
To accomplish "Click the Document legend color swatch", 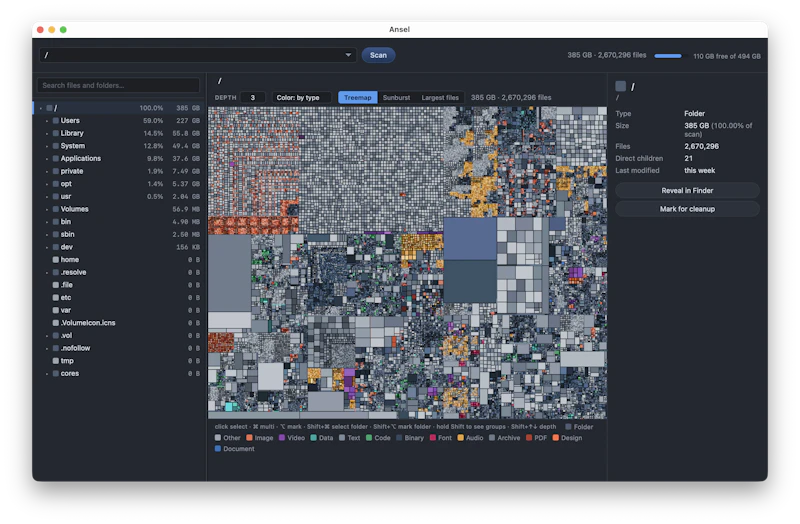I will [x=218, y=449].
